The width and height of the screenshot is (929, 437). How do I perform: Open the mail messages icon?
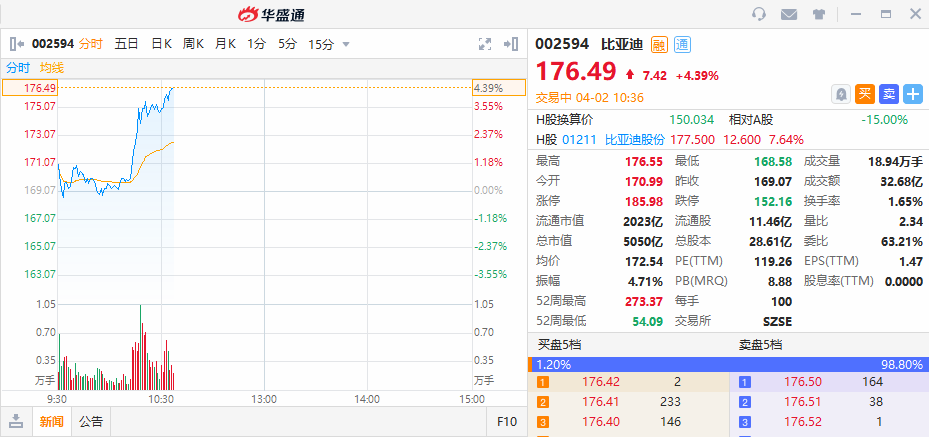[789, 14]
